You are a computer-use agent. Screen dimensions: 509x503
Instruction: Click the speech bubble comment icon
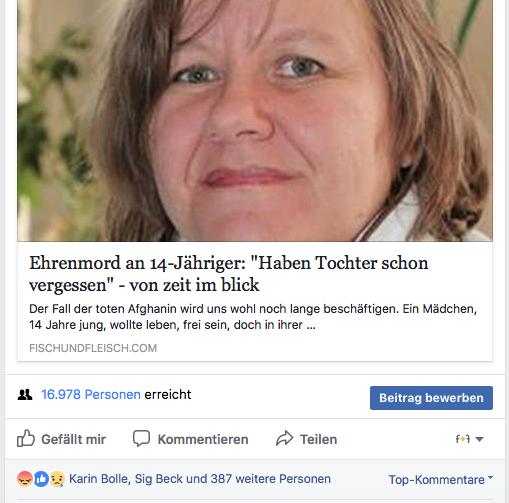tap(141, 438)
